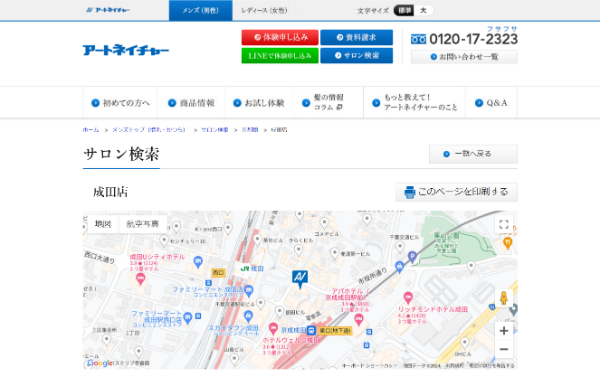Click the printer icon
Image resolution: width=600 pixels, height=377 pixels.
point(410,192)
